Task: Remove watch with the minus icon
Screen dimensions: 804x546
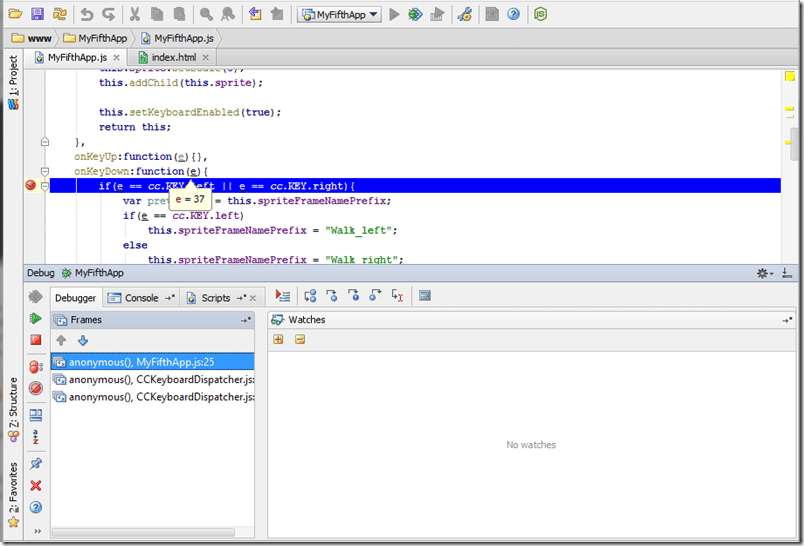Action: coord(300,339)
